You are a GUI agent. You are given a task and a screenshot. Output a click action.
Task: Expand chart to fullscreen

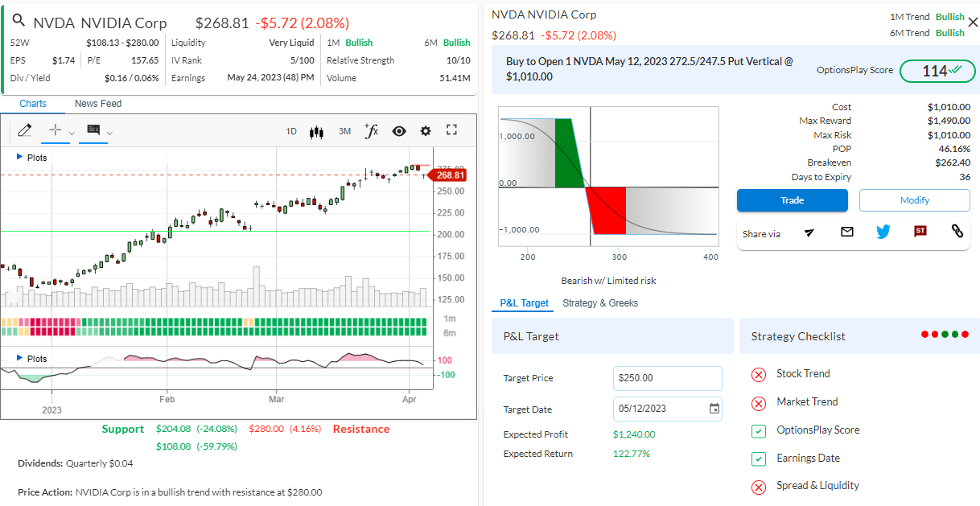coord(451,130)
